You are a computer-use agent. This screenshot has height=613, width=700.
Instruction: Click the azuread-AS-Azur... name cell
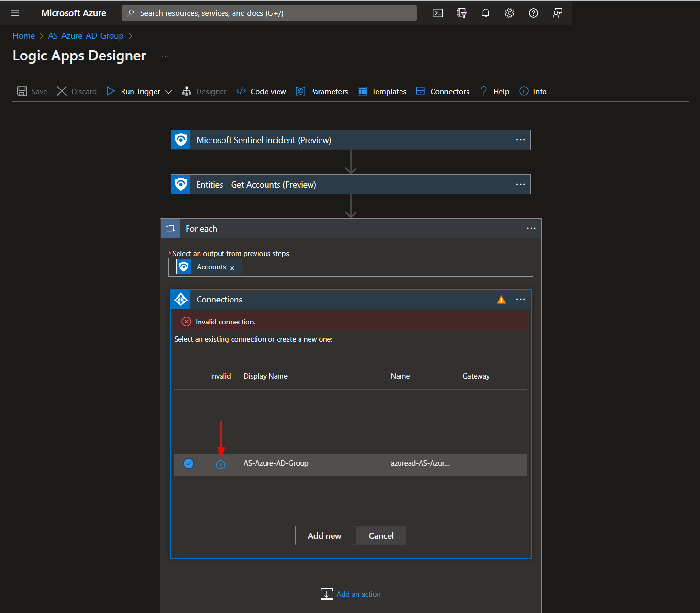click(x=420, y=463)
